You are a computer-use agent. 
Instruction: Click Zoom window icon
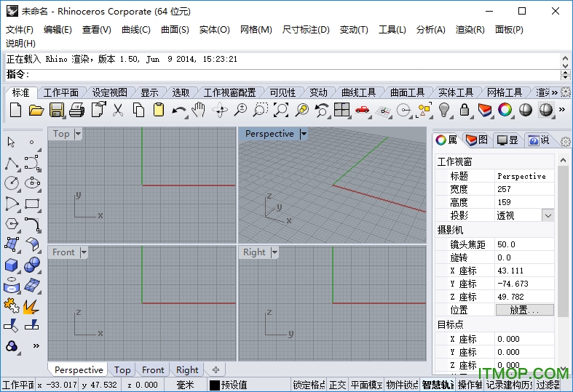click(261, 110)
